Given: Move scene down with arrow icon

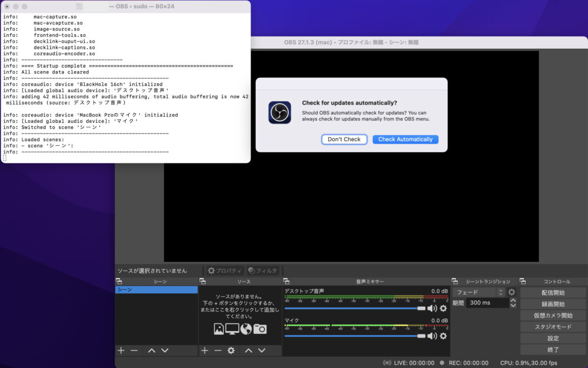Looking at the screenshot, I should 165,350.
